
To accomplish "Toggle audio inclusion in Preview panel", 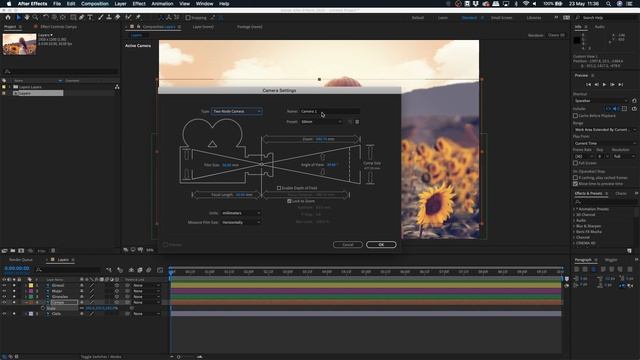I will point(616,109).
